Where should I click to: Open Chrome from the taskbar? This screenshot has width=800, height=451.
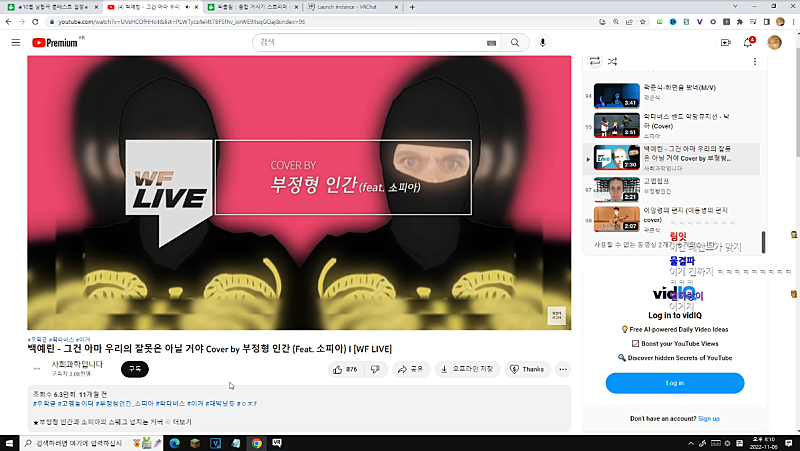256,443
